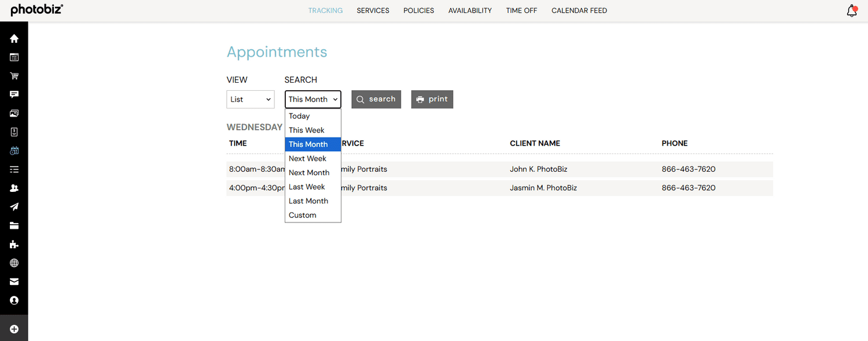Click the PHONE column header

(x=675, y=143)
